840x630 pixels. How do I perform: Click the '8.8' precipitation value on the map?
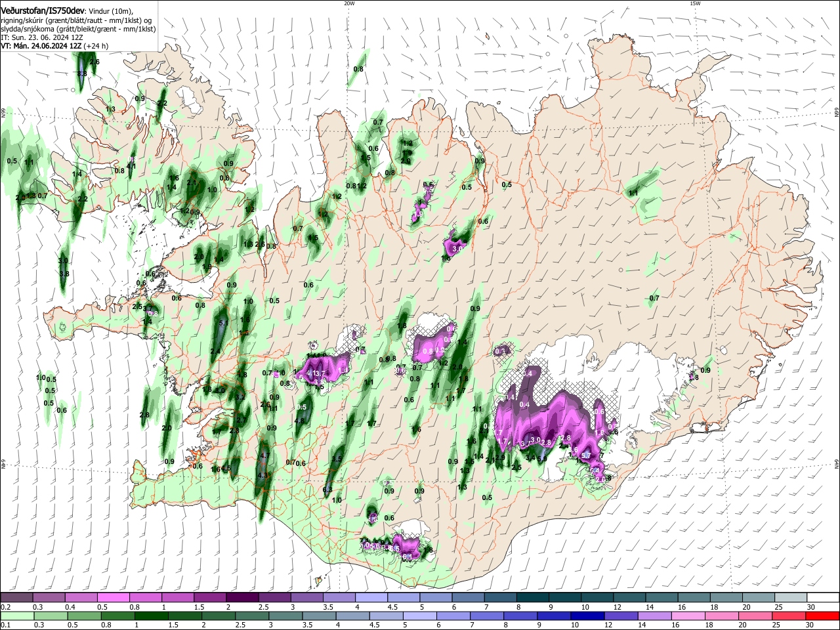pyautogui.click(x=83, y=73)
